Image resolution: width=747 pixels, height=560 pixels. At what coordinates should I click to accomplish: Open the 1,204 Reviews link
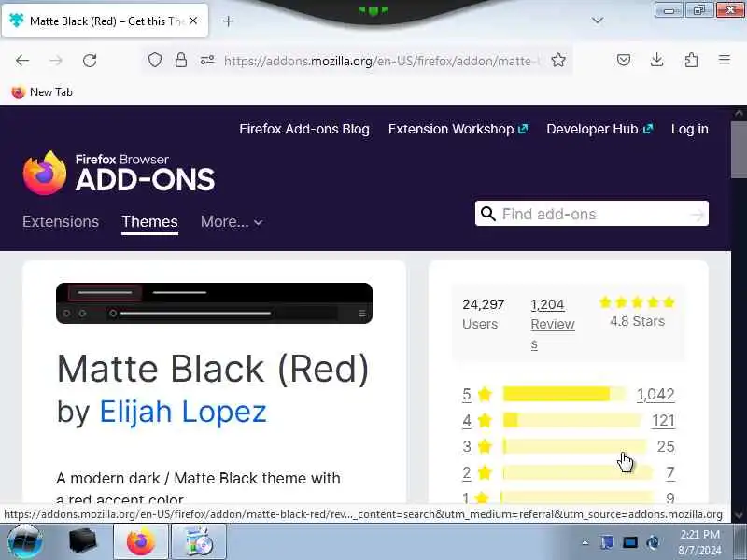(x=553, y=324)
